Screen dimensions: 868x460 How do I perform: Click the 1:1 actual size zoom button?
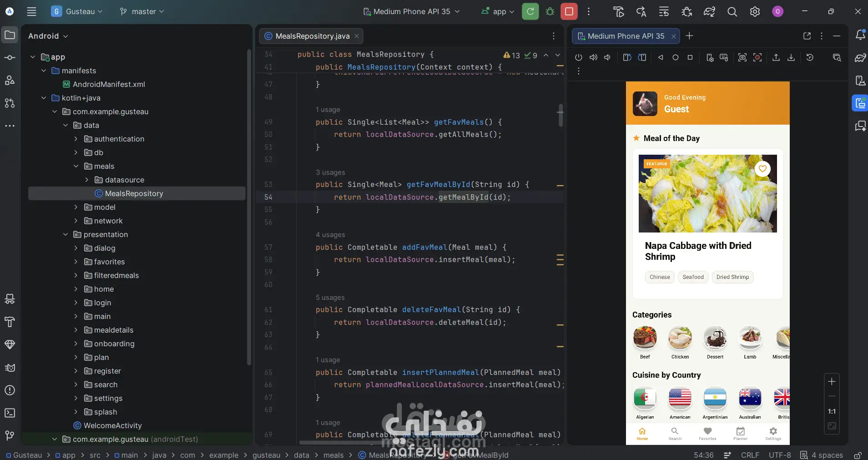pos(832,411)
